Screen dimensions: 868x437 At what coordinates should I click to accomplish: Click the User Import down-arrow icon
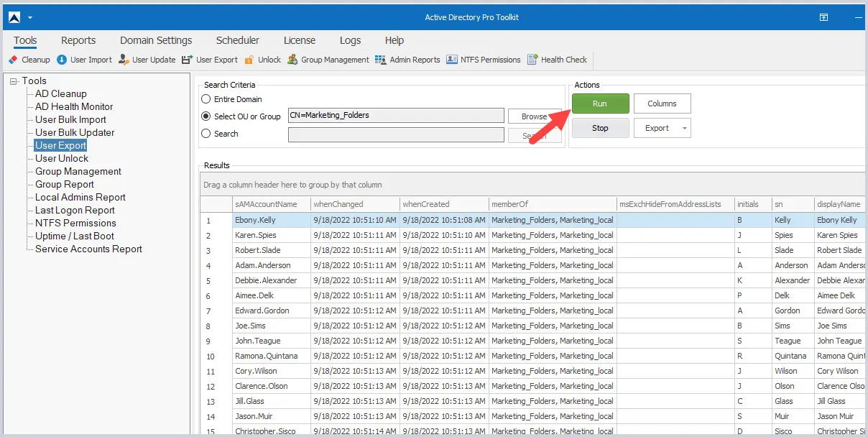click(62, 60)
